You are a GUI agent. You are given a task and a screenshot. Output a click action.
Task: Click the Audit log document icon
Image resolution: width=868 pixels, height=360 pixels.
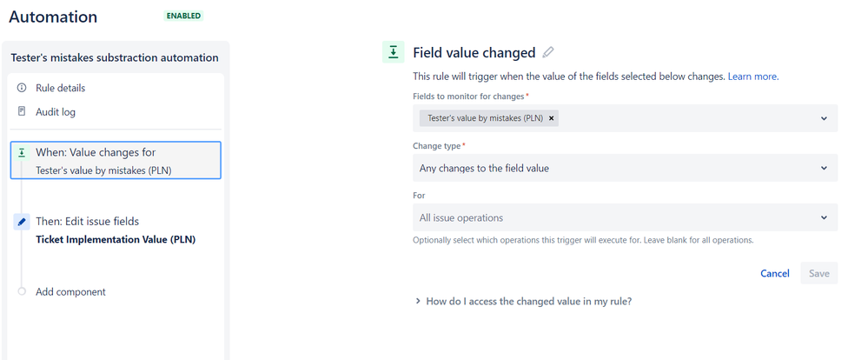22,111
